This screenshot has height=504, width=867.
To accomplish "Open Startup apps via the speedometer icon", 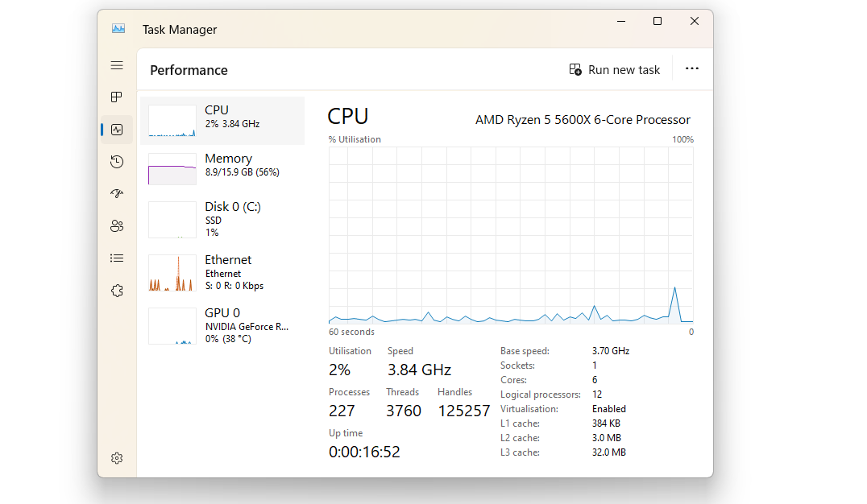I will coord(117,193).
